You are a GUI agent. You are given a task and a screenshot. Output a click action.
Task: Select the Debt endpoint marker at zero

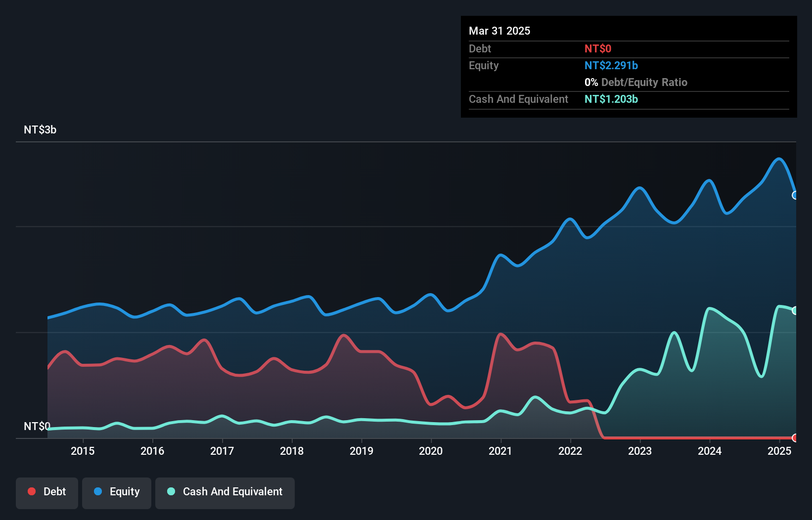(x=795, y=438)
